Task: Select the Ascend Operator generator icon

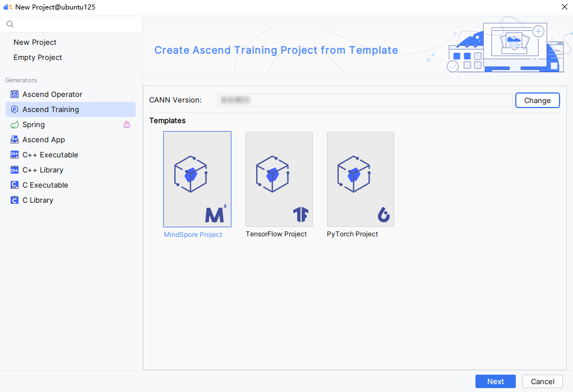Action: (15, 94)
